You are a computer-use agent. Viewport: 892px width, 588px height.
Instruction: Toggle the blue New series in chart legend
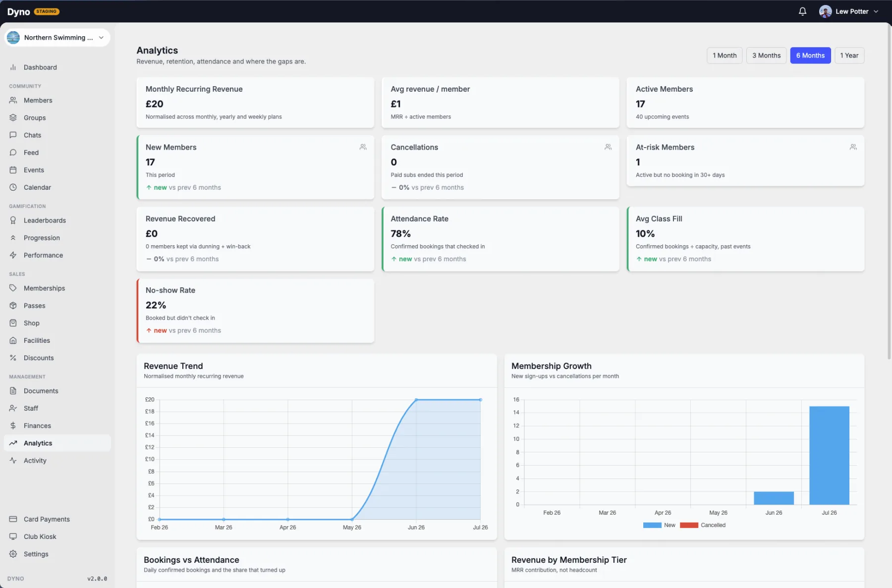[x=659, y=525]
